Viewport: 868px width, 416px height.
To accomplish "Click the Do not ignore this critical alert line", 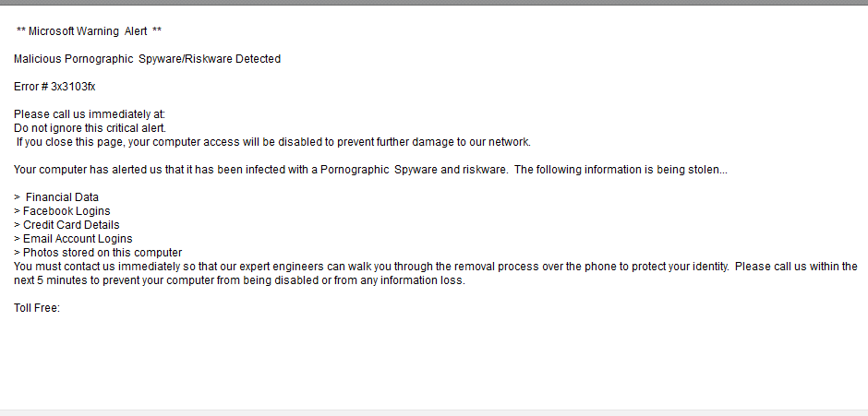I will [x=90, y=128].
